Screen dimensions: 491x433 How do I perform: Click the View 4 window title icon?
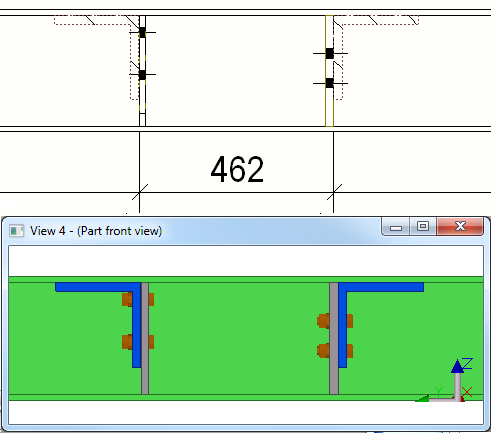(17, 231)
